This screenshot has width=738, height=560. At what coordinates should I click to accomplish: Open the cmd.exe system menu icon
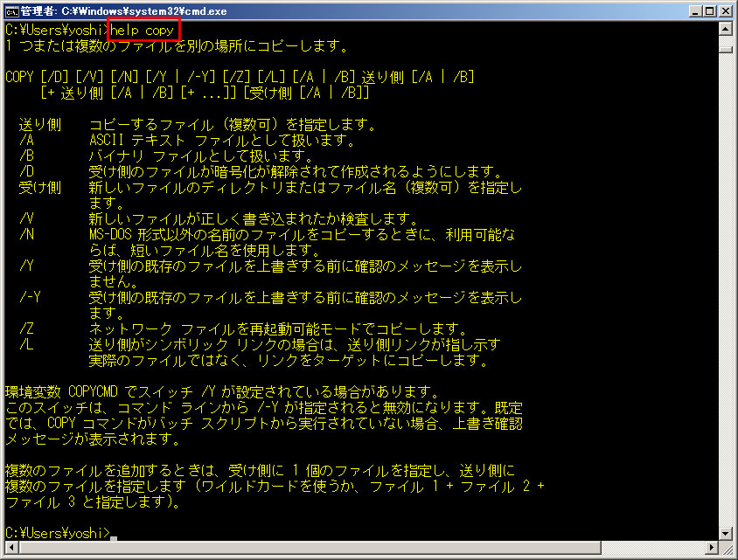11,11
